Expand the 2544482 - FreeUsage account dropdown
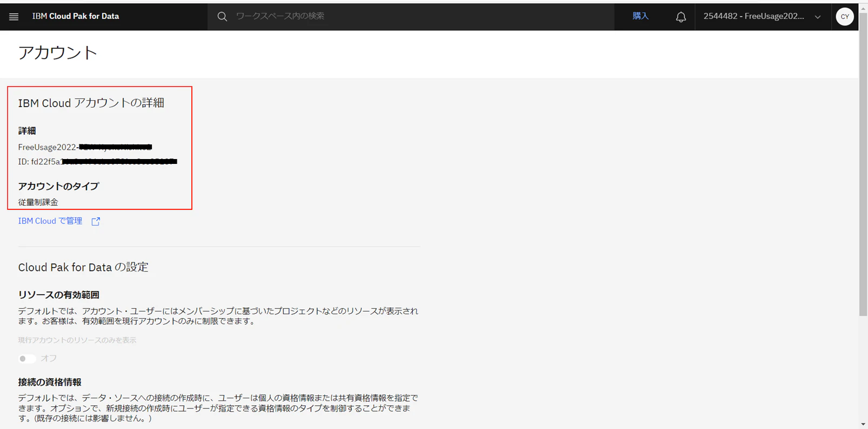 tap(763, 17)
